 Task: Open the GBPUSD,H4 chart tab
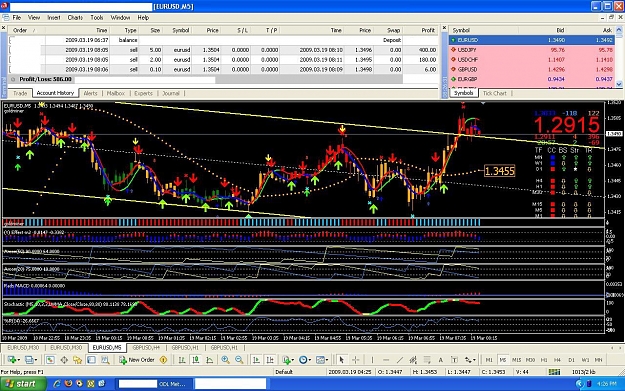click(146, 348)
